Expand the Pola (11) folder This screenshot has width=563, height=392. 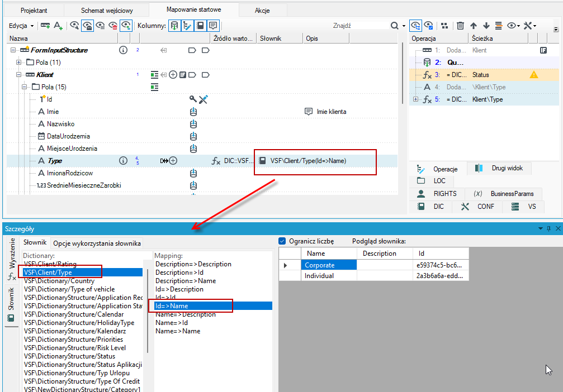point(18,63)
